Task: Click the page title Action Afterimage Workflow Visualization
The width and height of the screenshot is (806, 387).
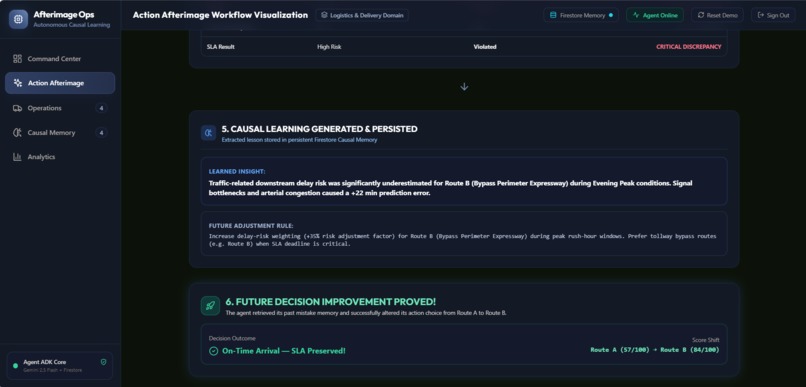Action: pos(220,15)
